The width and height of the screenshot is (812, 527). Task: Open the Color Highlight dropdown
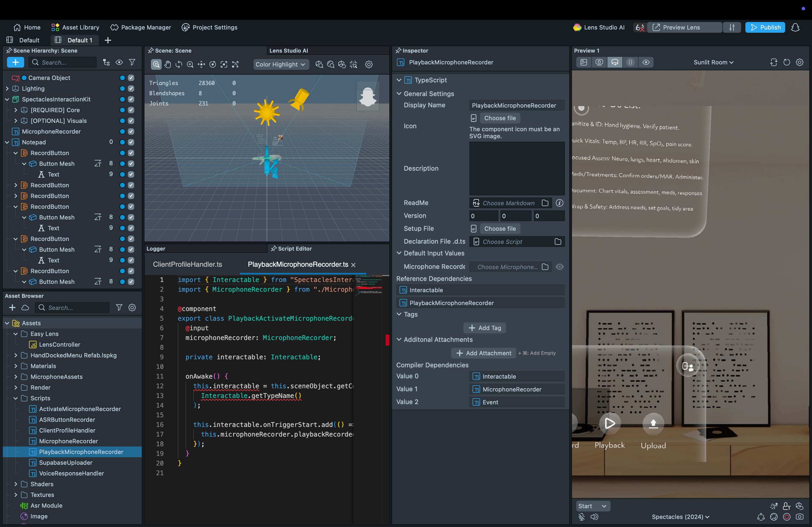tap(280, 64)
